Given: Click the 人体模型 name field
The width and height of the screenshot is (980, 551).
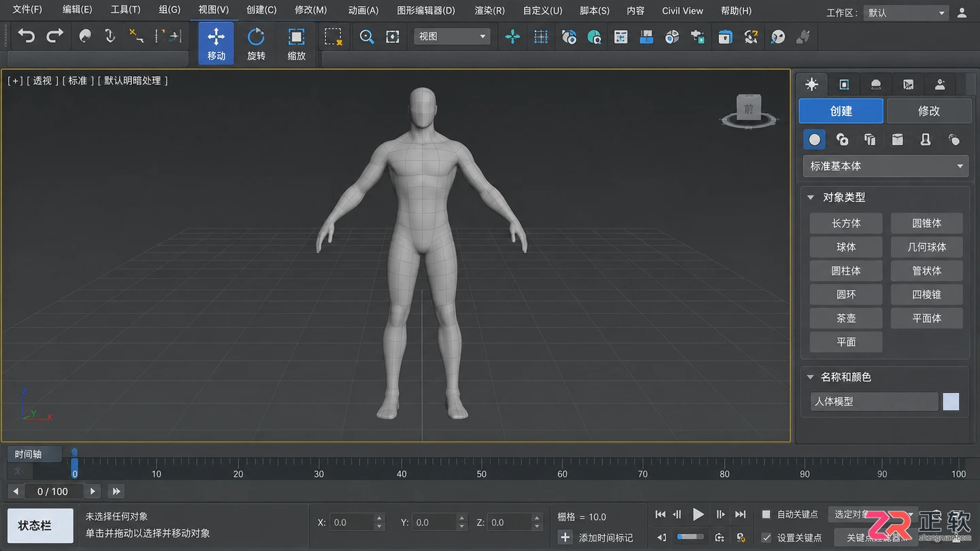Looking at the screenshot, I should tap(874, 401).
